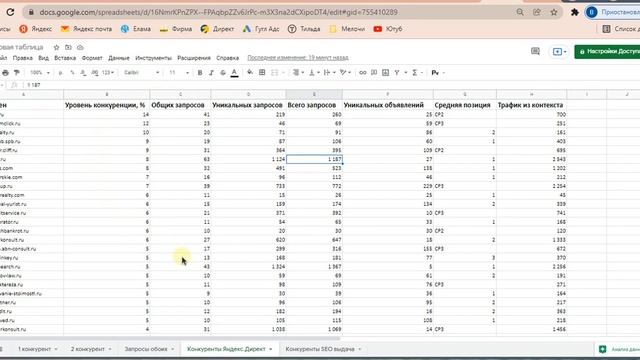Open the Справка menu

coord(227,58)
